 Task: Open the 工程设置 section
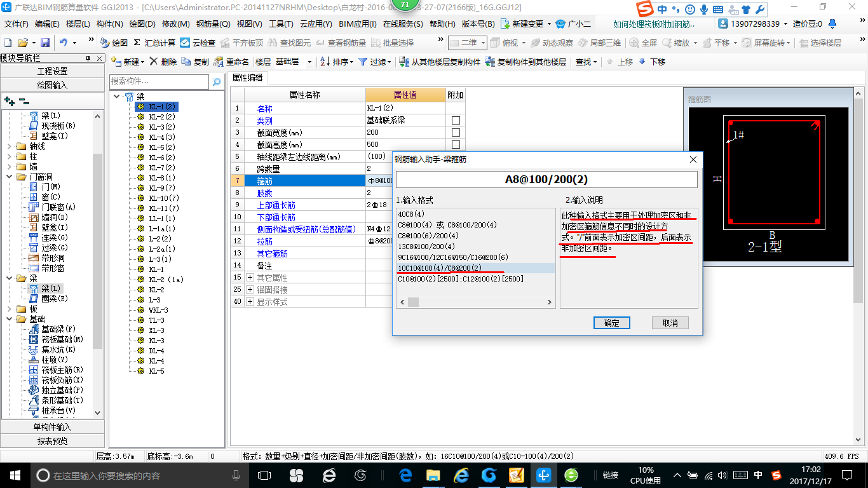(52, 71)
